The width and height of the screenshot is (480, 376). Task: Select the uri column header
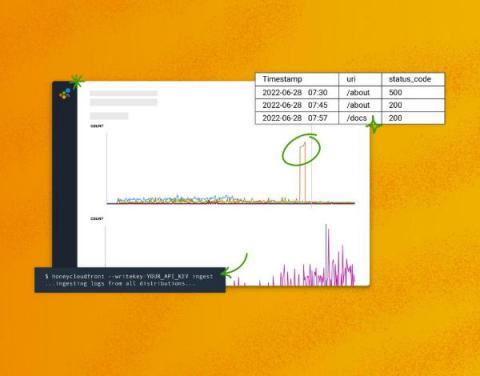pyautogui.click(x=360, y=79)
